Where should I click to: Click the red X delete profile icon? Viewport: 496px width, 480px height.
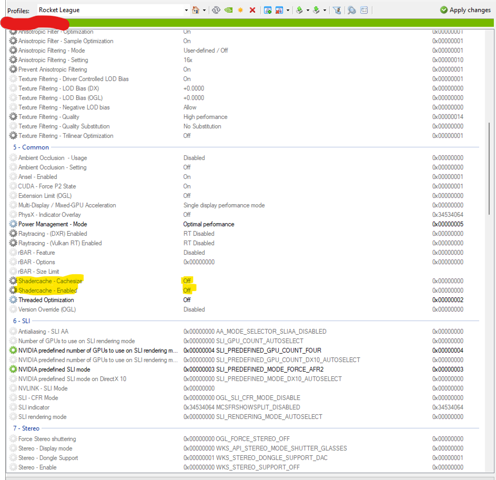pos(252,10)
